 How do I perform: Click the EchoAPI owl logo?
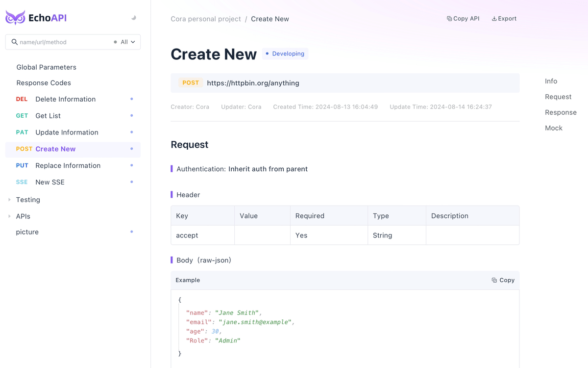15,18
